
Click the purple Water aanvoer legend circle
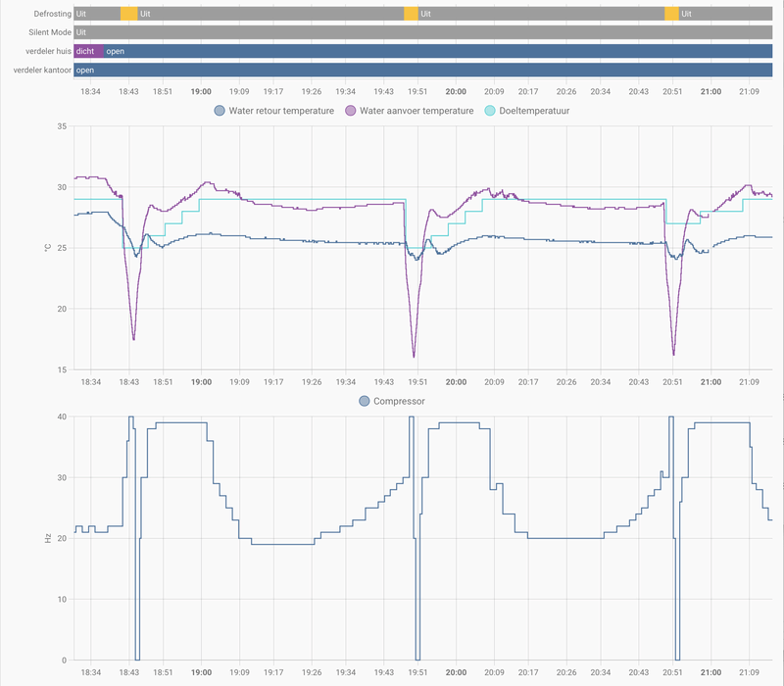351,111
